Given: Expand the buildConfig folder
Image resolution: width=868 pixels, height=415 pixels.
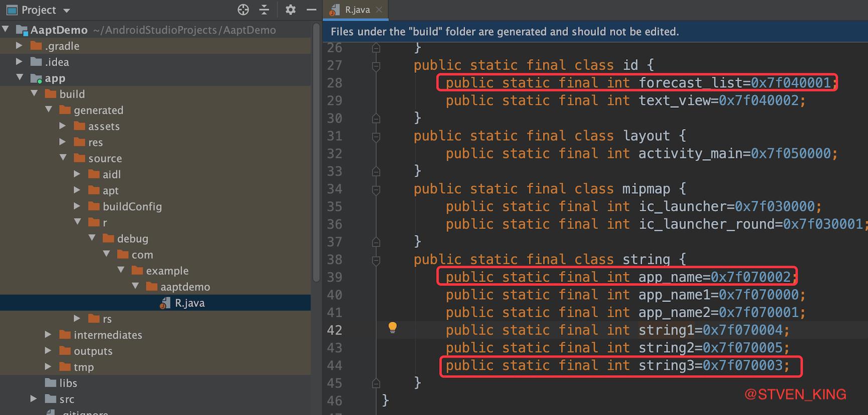Looking at the screenshot, I should (77, 206).
